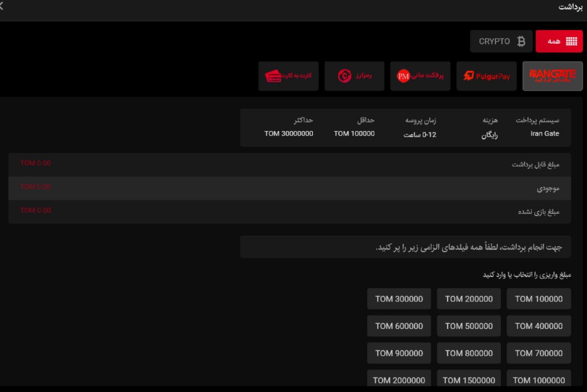Image resolution: width=587 pixels, height=392 pixels.
Task: Choose the TOM 700000 amount option
Action: coord(538,353)
